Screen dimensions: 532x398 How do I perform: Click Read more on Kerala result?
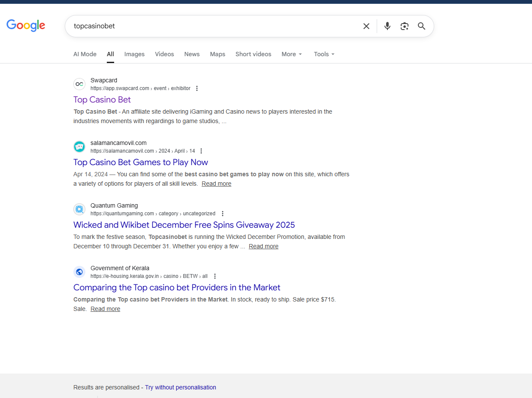(x=105, y=309)
